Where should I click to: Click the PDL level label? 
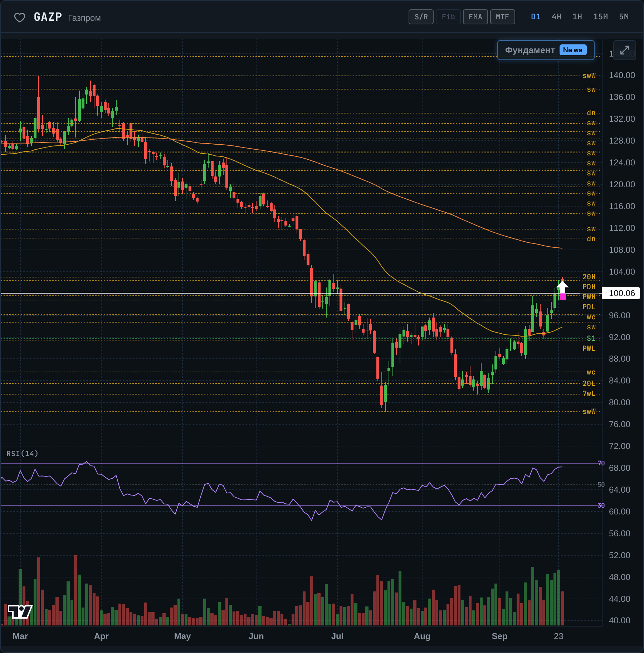(589, 307)
